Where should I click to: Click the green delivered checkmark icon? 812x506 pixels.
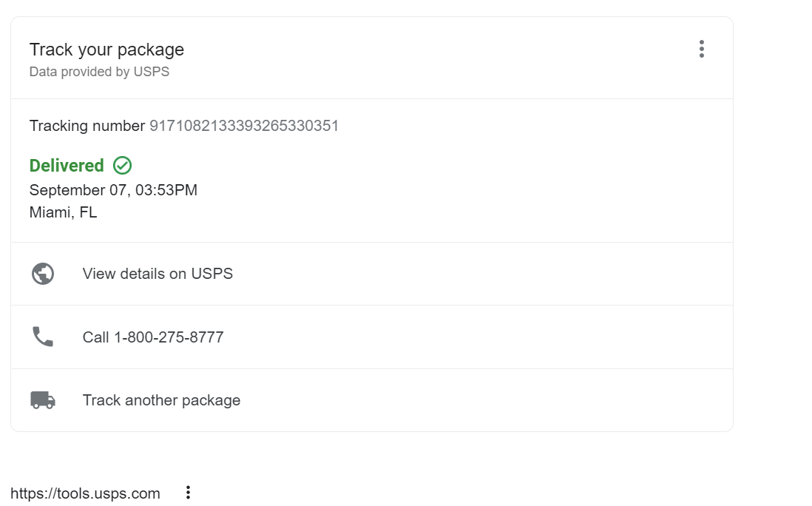coord(123,165)
